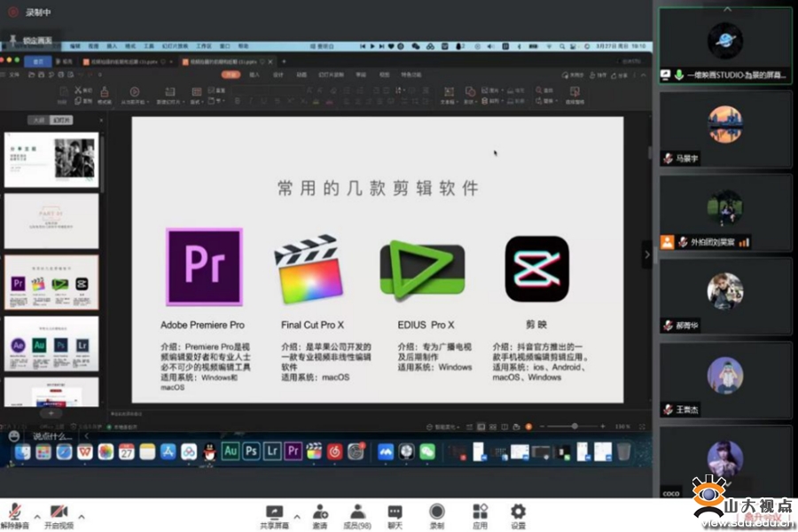This screenshot has height=532, width=798.
Task: Open the 聊天 chat panel
Action: pos(395,517)
